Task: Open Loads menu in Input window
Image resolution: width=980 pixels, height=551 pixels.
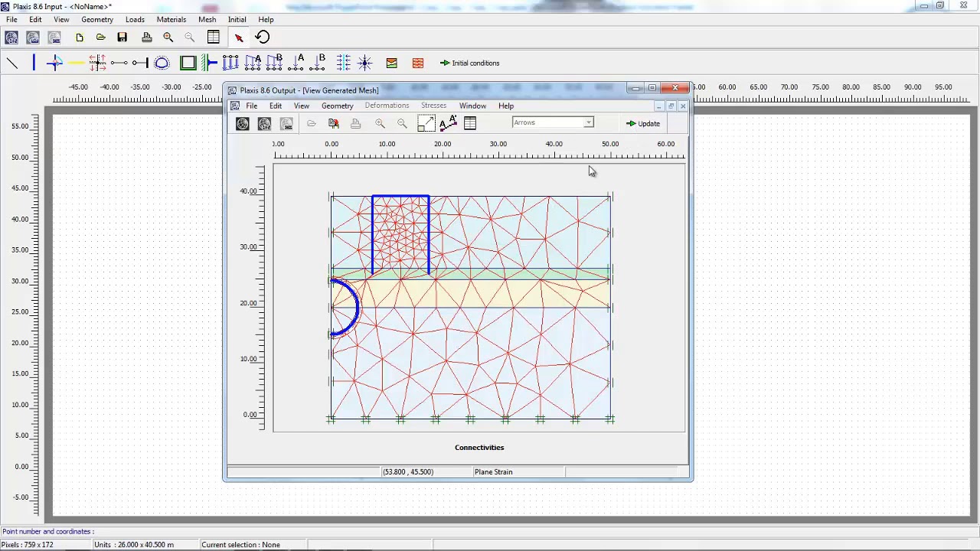Action: 135,19
